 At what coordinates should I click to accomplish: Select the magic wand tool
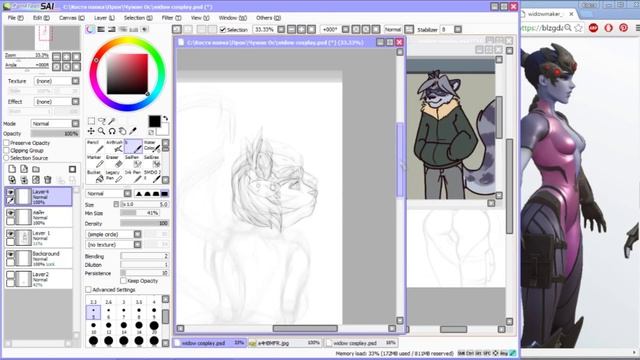coord(112,121)
